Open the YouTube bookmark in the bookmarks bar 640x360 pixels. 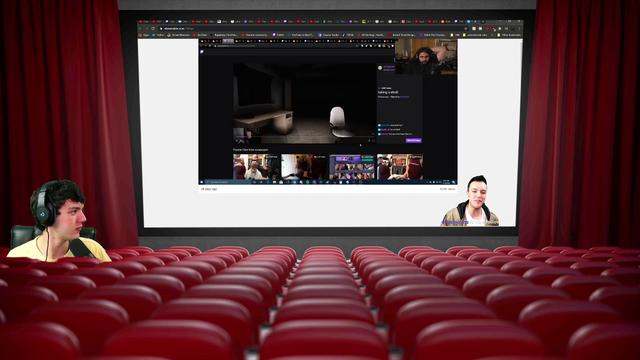click(x=200, y=35)
